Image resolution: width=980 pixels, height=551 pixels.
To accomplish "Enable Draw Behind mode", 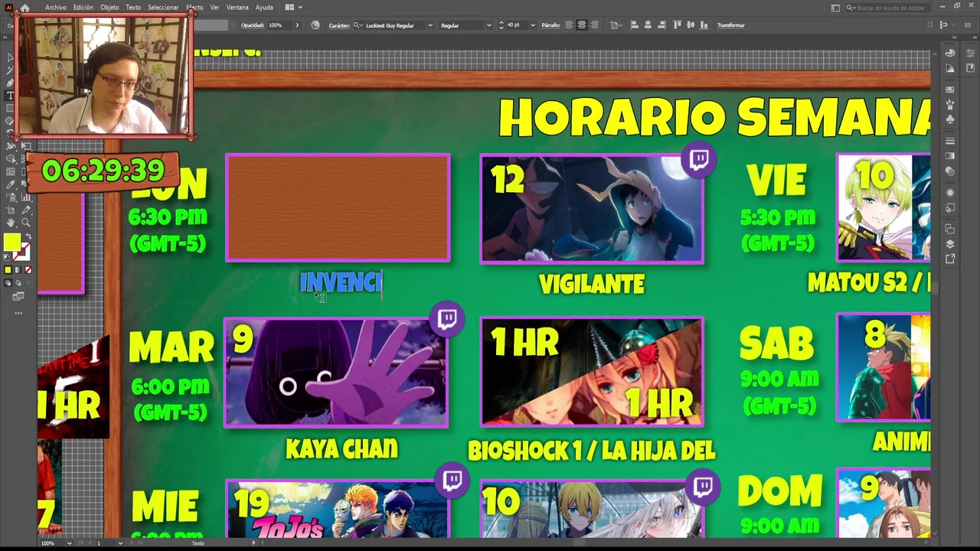I will pyautogui.click(x=18, y=283).
